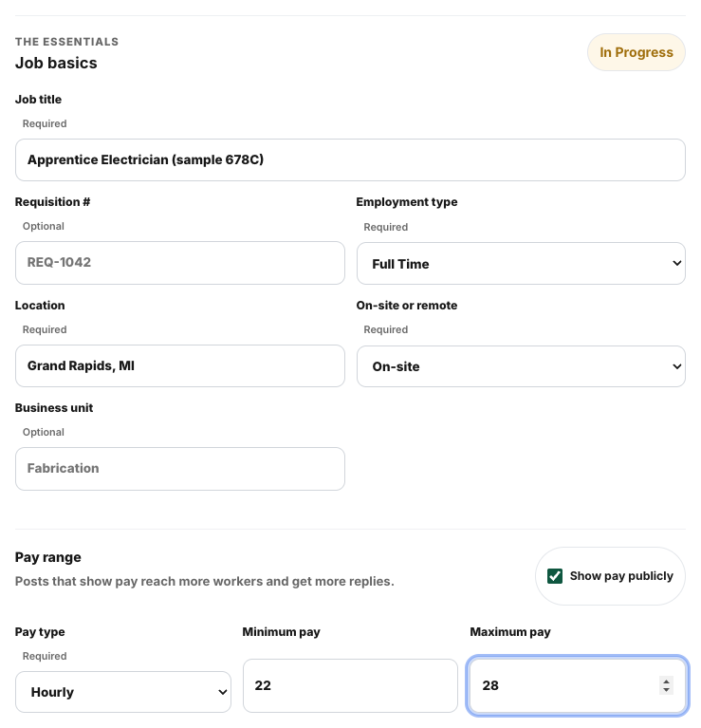
Task: Decrease Maximum pay with stepper down arrow
Action: [666, 690]
